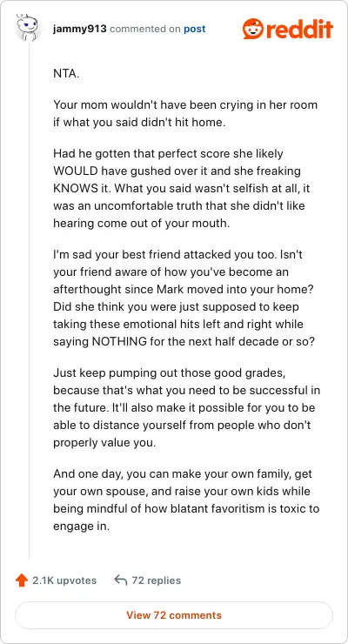Image resolution: width=348 pixels, height=644 pixels.
Task: Click the "2.1K upvotes" count label
Action: 64,580
